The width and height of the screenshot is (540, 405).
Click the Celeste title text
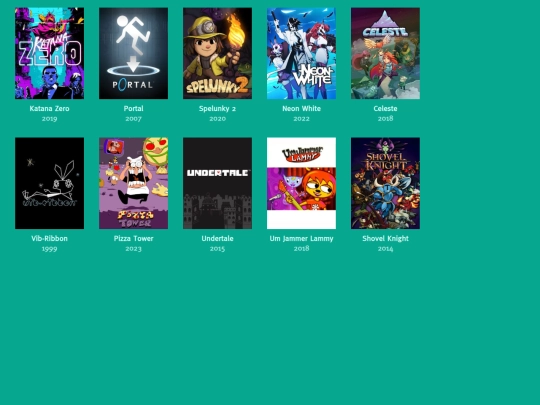coord(385,108)
